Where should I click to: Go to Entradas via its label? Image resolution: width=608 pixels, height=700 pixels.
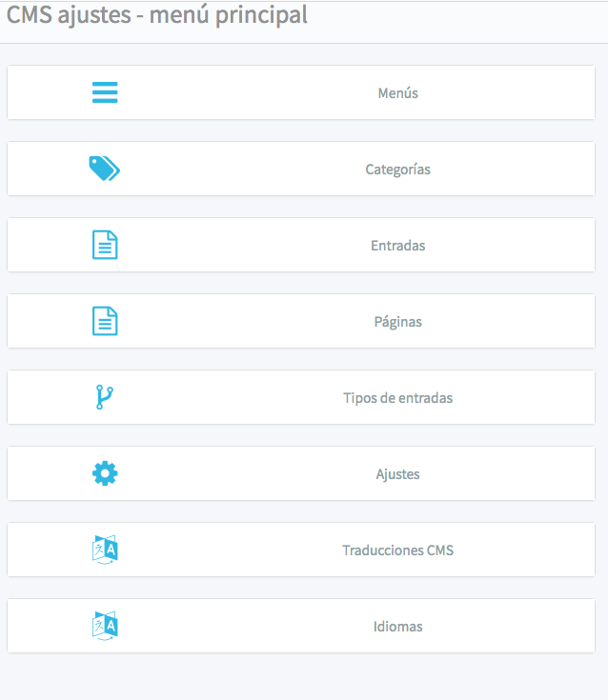click(398, 246)
